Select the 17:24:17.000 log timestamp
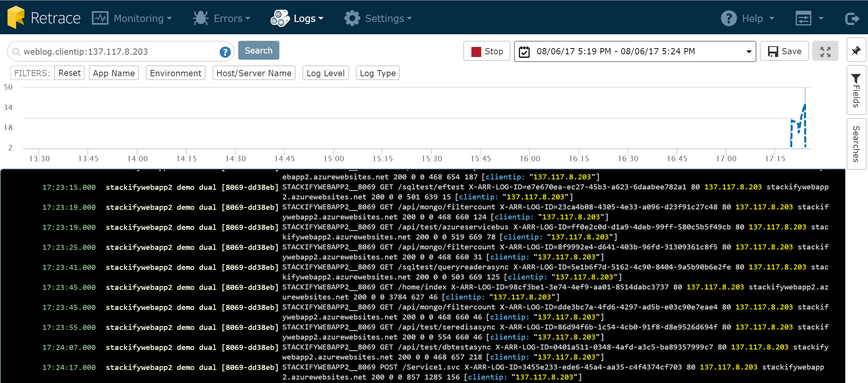Screen dimensions: 868x383 click(69, 368)
